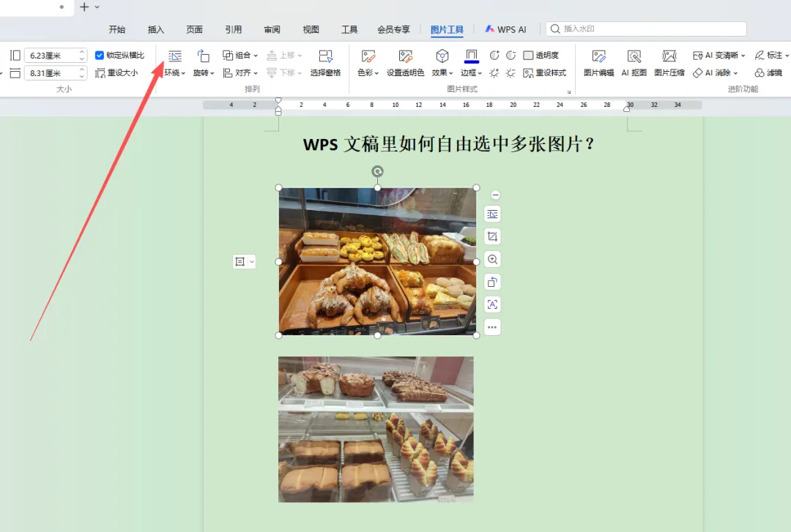Select the lower bakery bread image
791x532 pixels.
click(x=376, y=429)
